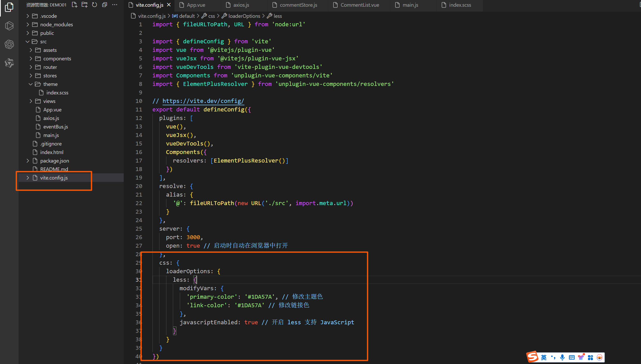Click the javascriptEnabled: true code line
Image resolution: width=641 pixels, height=364 pixels.
[267, 322]
